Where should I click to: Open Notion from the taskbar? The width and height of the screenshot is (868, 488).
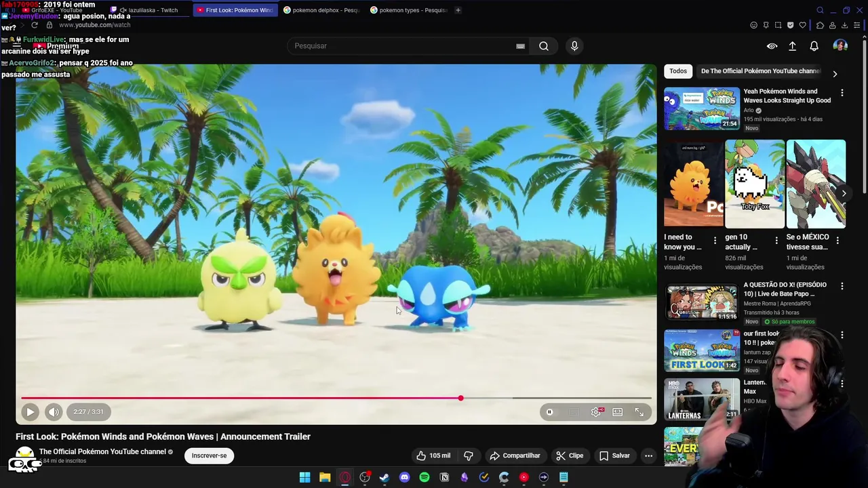[444, 477]
